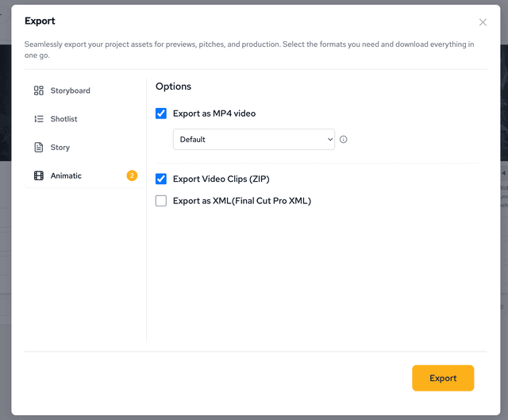Viewport: 508px width, 420px height.
Task: Click the "Export Video Clips (ZIP)" label text
Action: tap(221, 179)
